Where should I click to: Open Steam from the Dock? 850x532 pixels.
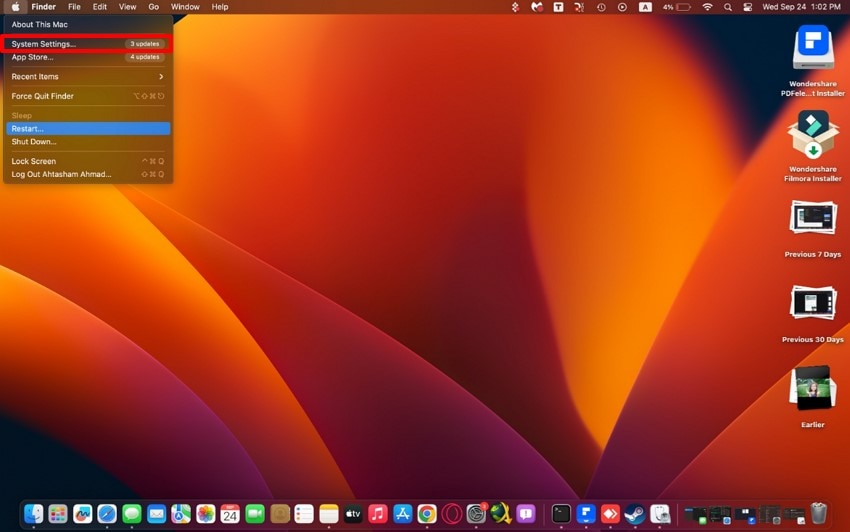tap(635, 514)
